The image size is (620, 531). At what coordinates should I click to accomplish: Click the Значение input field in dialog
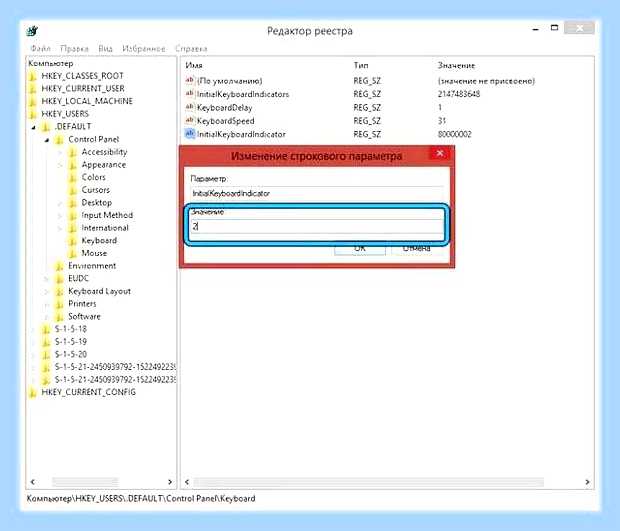tap(317, 227)
